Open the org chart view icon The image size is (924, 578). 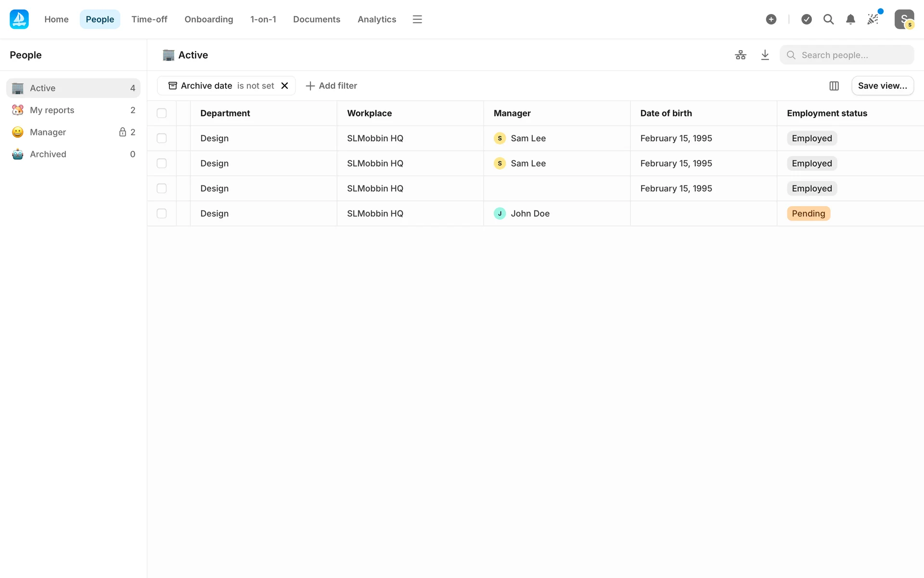point(741,55)
